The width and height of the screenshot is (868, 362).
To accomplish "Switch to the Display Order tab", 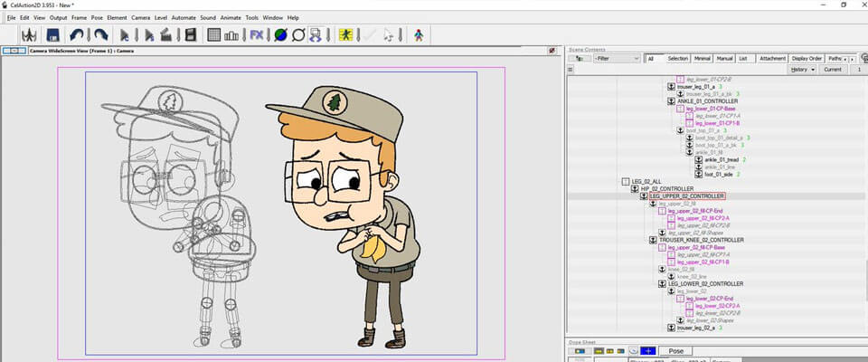I will coord(807,58).
